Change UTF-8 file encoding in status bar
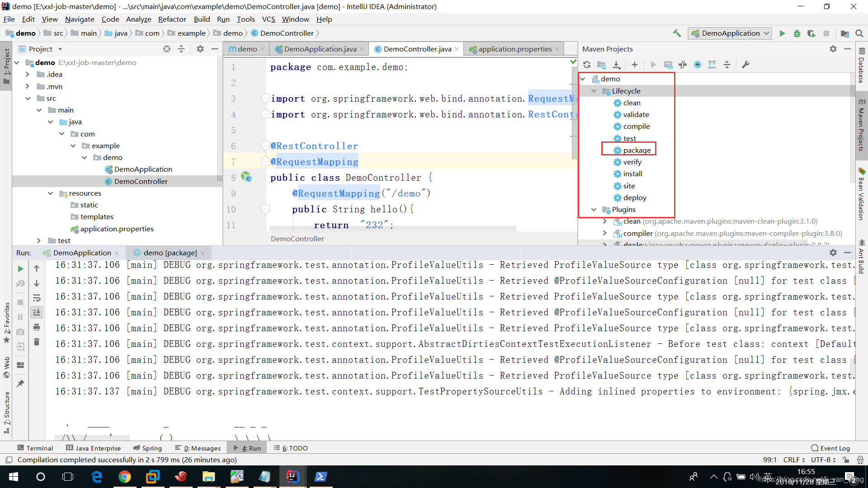 pyautogui.click(x=823, y=460)
